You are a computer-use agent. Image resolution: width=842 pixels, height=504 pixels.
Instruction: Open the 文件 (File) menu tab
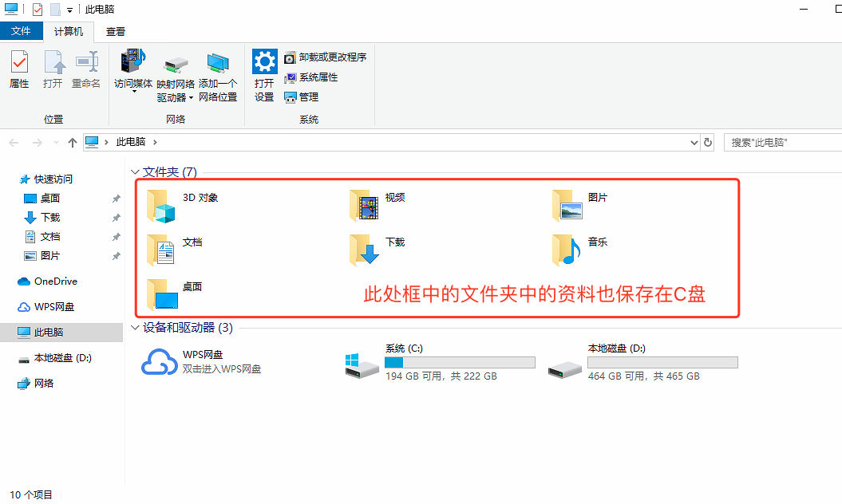click(21, 31)
